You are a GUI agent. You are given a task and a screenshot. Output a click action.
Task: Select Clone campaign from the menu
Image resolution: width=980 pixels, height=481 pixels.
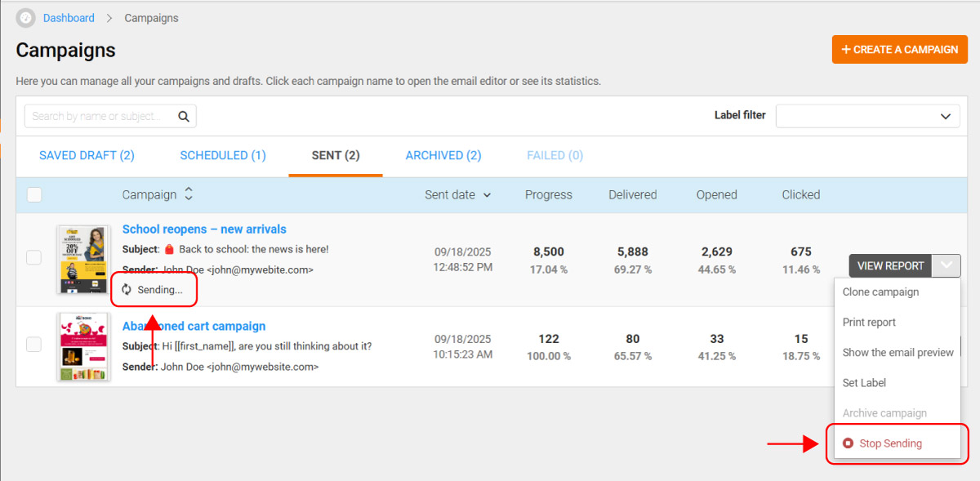(880, 292)
